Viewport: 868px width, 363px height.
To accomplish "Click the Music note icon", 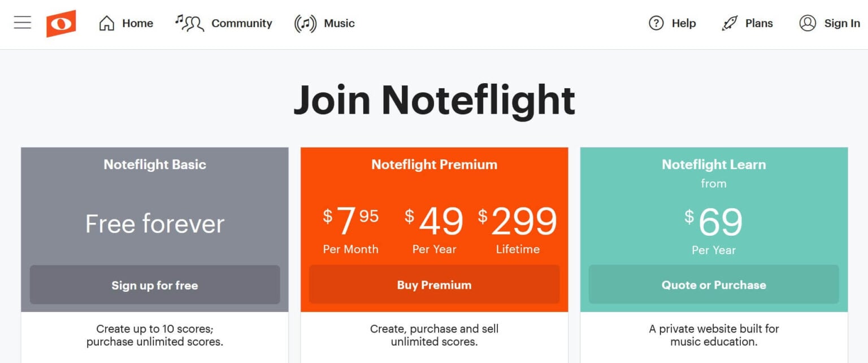I will 305,24.
